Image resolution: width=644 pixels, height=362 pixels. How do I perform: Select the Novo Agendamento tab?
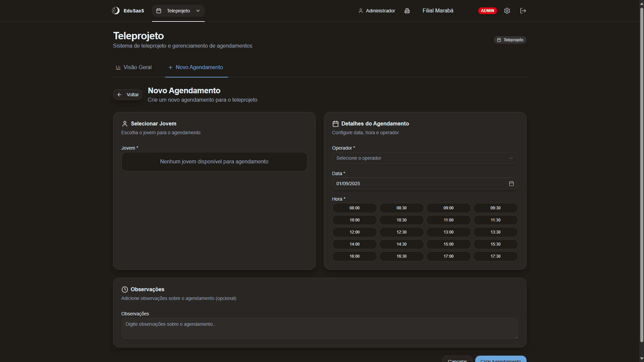click(196, 67)
